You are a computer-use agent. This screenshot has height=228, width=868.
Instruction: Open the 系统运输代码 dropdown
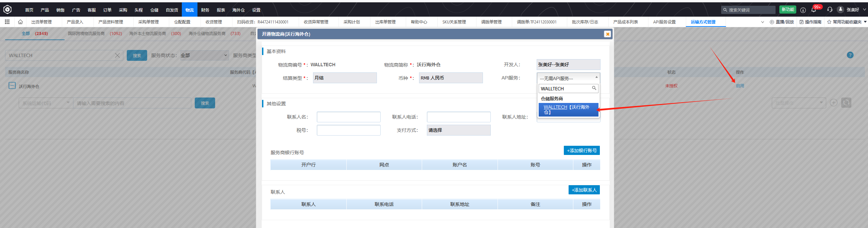(46, 103)
